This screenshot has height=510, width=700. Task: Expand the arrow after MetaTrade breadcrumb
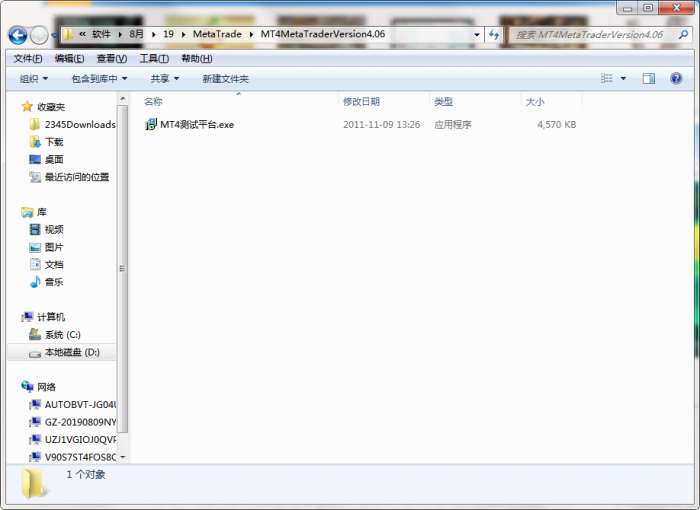[251, 34]
